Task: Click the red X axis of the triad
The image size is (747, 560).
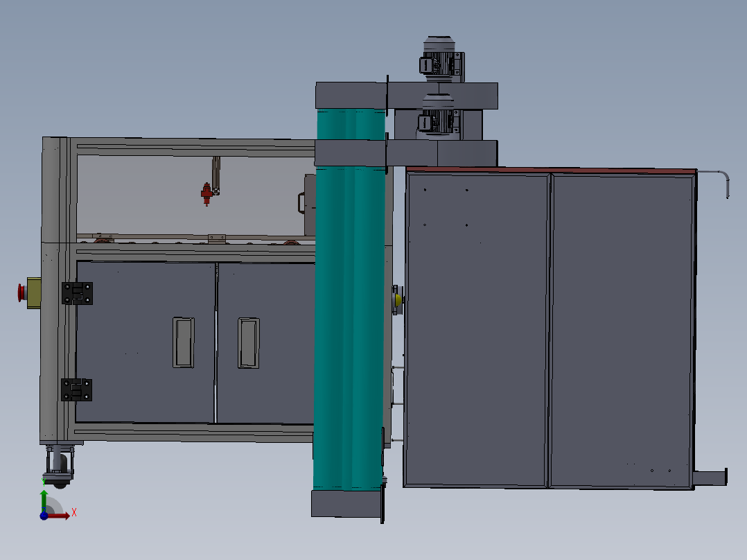Action: pos(59,516)
